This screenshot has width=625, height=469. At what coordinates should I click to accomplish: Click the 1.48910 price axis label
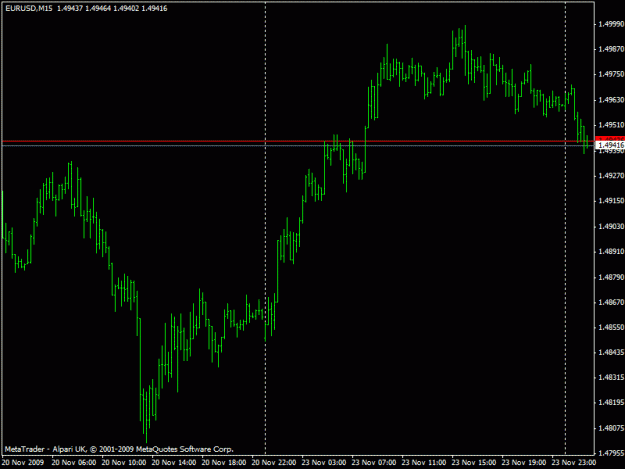click(x=611, y=251)
